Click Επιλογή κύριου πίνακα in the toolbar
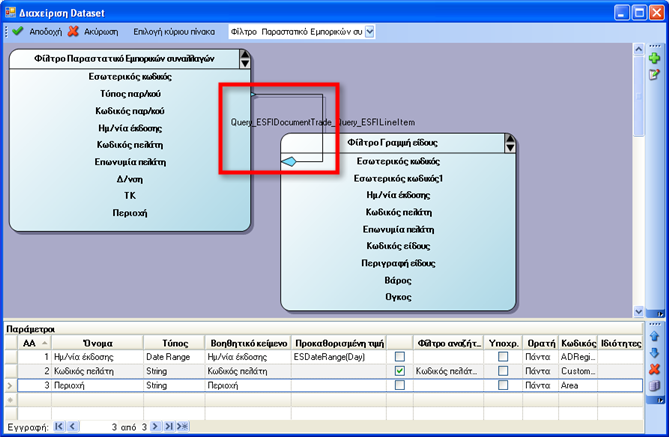The height and width of the screenshot is (437, 669). 174,32
